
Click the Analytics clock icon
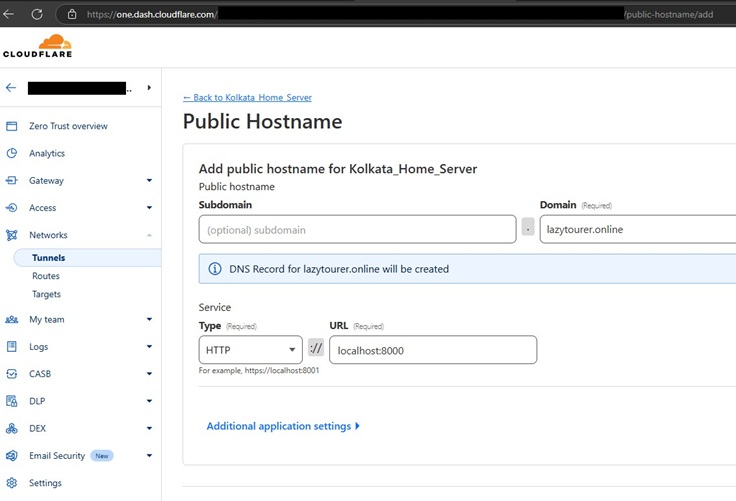click(x=12, y=153)
